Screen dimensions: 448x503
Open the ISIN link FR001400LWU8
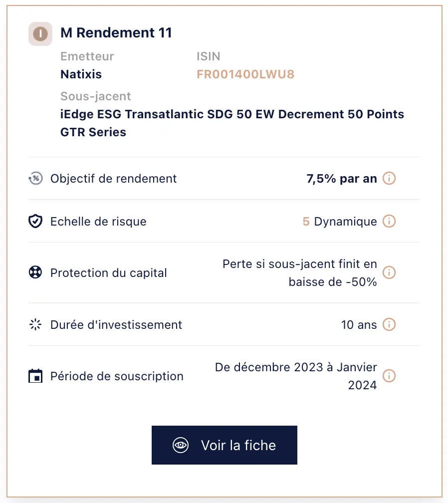245,74
